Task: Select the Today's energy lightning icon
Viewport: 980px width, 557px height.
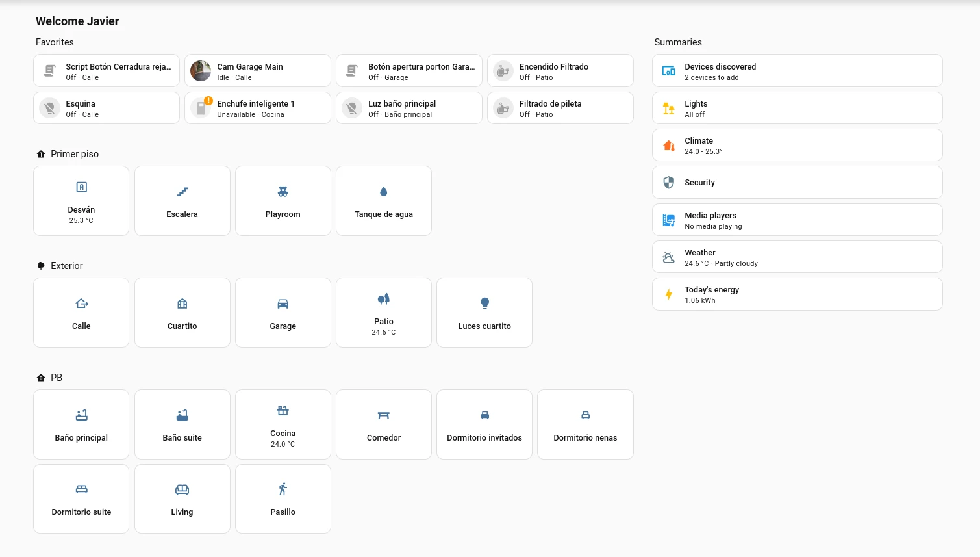Action: click(x=668, y=294)
